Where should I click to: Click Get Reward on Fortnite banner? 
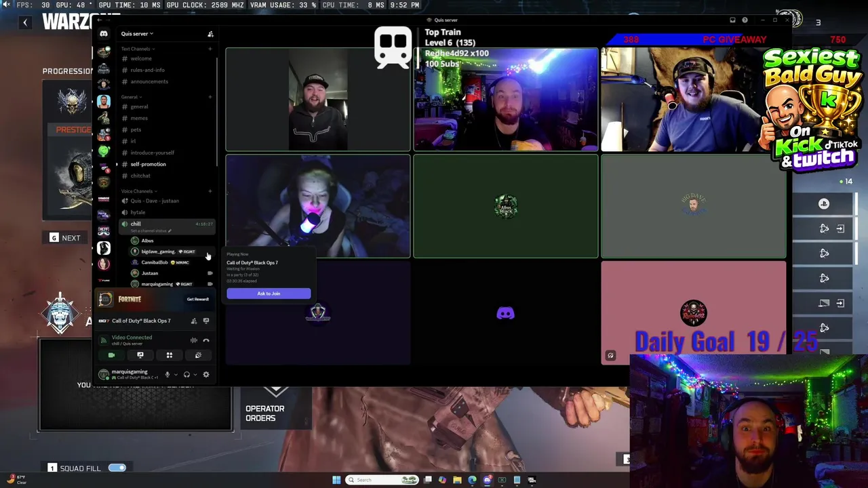(x=198, y=299)
